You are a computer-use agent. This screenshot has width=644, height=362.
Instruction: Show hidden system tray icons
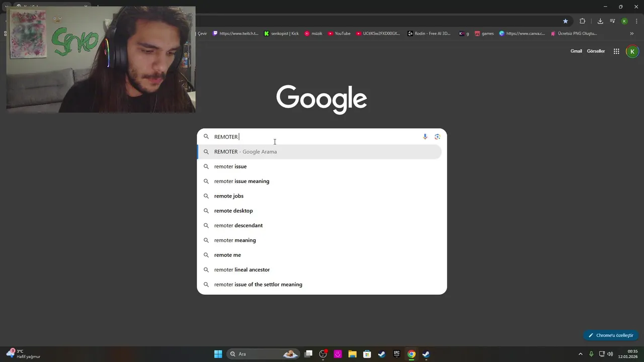[580, 354]
